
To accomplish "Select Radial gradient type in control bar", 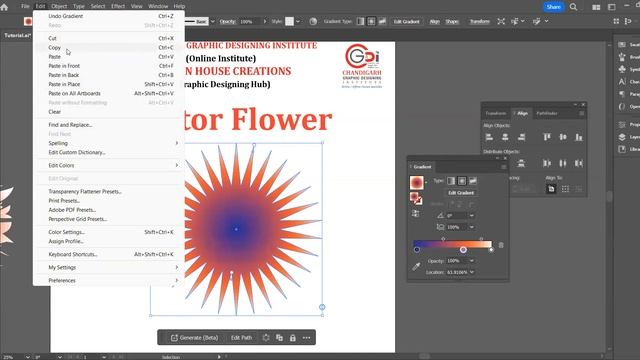I will click(x=371, y=21).
